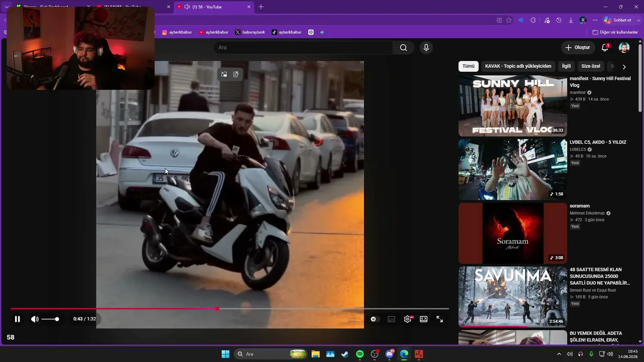Open the browser profile avatar

tap(583, 20)
